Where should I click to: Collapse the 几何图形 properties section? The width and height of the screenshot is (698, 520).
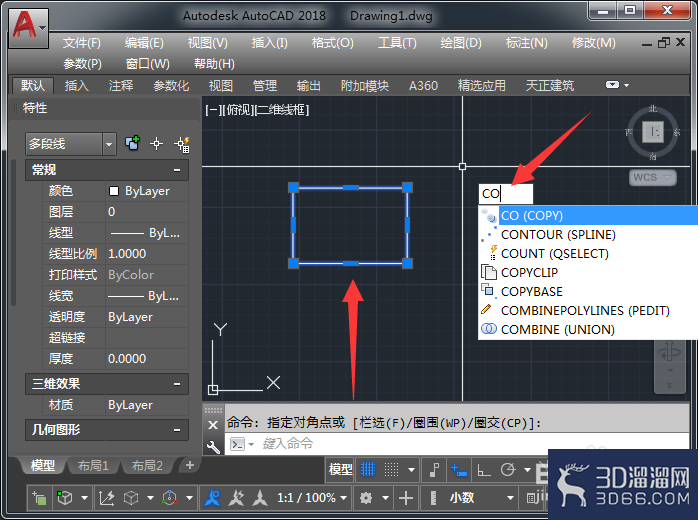pos(177,430)
